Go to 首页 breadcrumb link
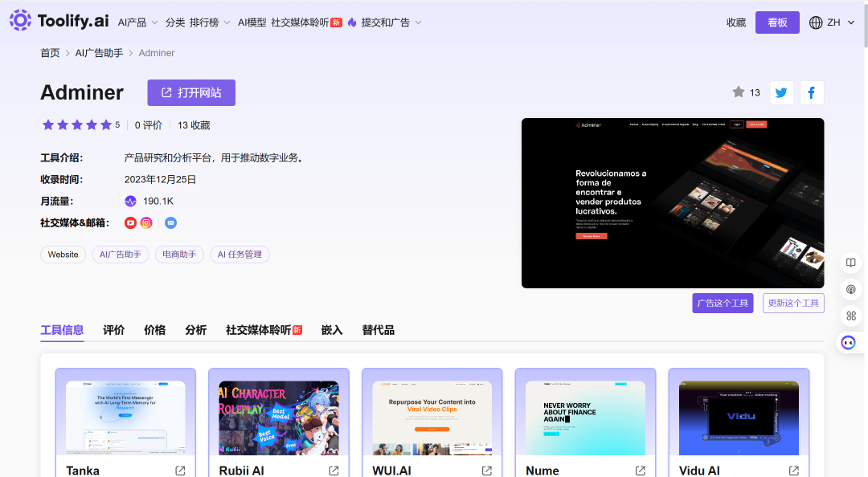Screen dimensions: 868x477 click(50, 53)
